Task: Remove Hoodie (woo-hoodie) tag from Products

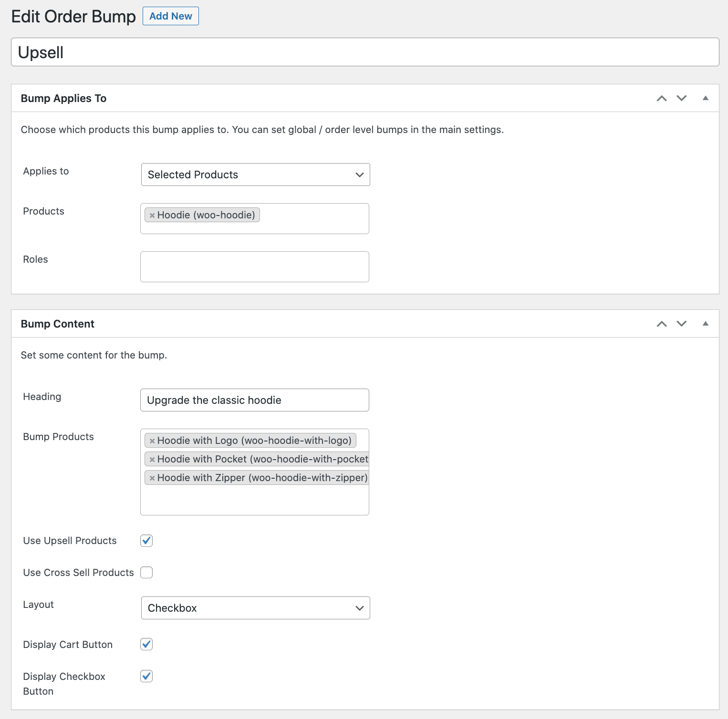Action: [x=152, y=216]
